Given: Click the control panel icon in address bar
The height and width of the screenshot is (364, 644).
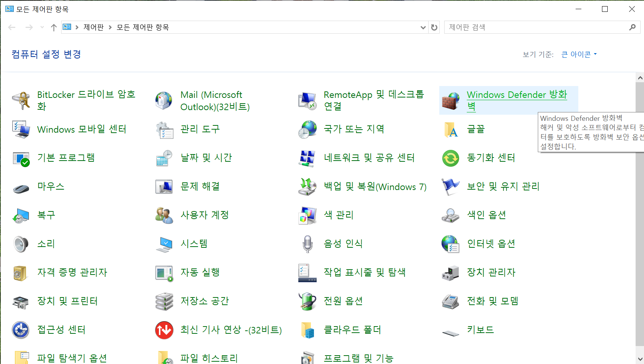Looking at the screenshot, I should (67, 27).
